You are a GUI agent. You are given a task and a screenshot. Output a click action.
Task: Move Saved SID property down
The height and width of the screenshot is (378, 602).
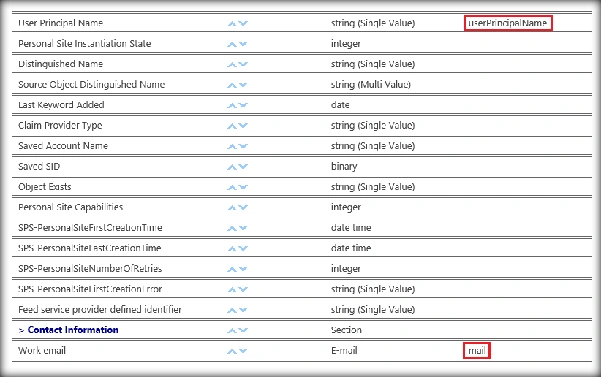click(x=243, y=167)
